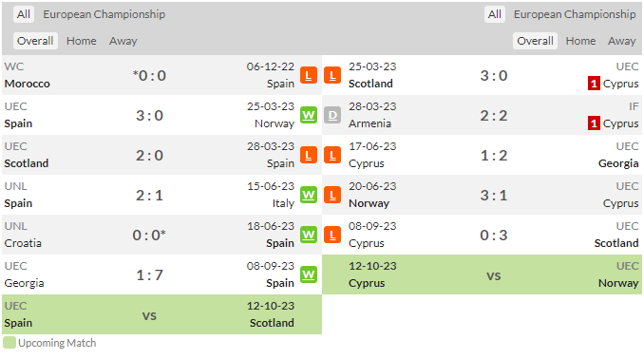Open the Croatia 0:0 Spain score
Screen dimensions: 644x359
coord(149,235)
